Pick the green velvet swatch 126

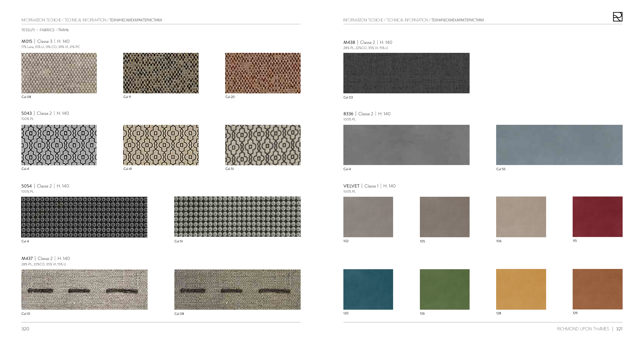(x=445, y=289)
